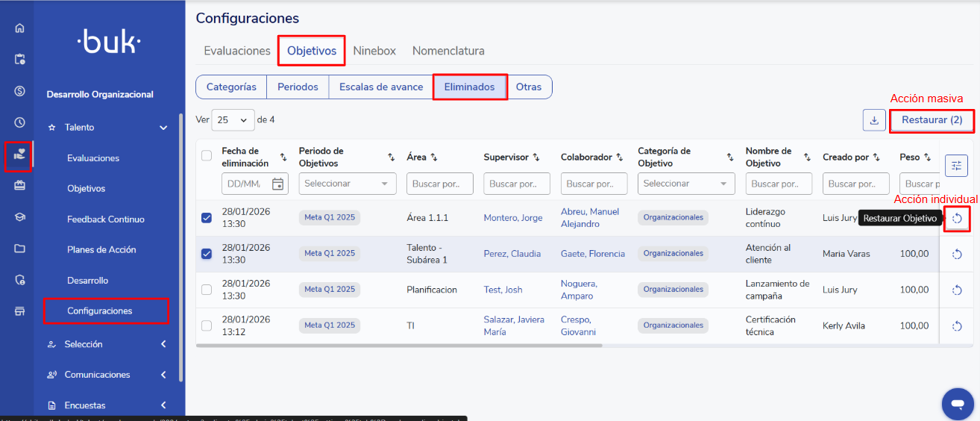Switch to the Ninebox tab
The image size is (980, 421).
(x=374, y=51)
